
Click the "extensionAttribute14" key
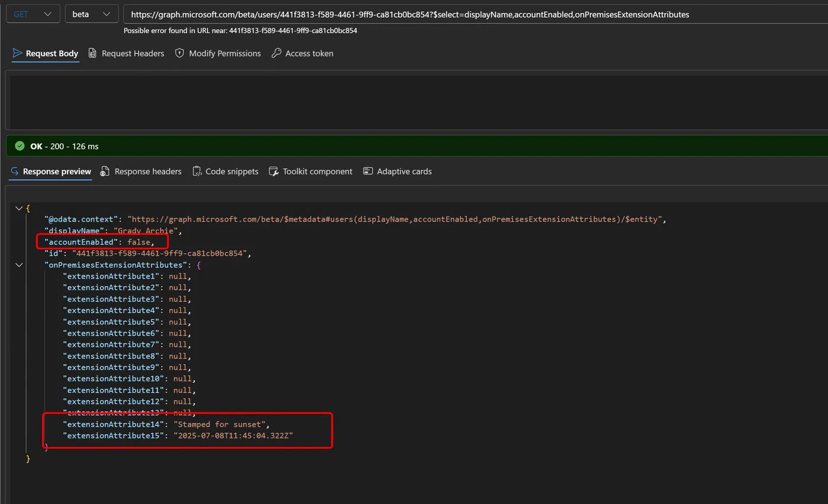pos(114,424)
